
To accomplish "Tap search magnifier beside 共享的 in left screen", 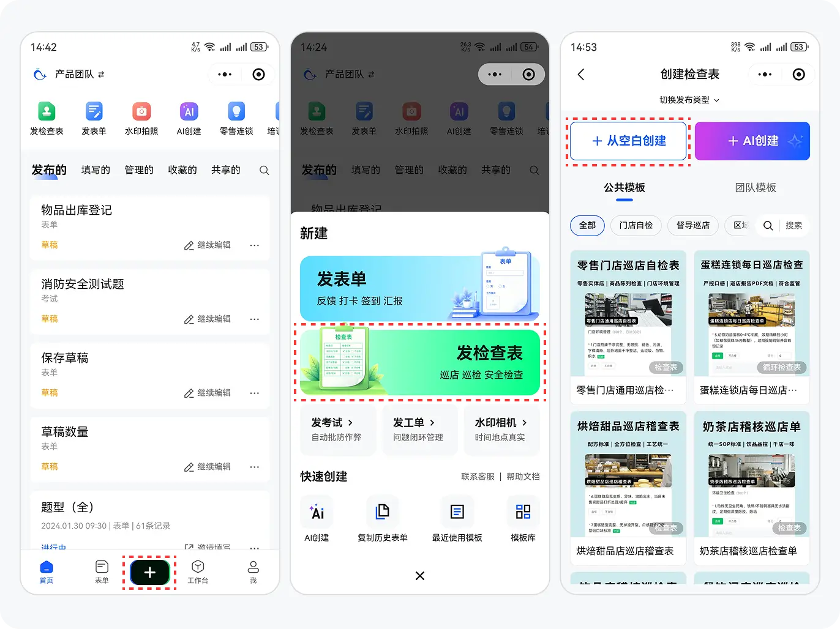I will [x=264, y=170].
